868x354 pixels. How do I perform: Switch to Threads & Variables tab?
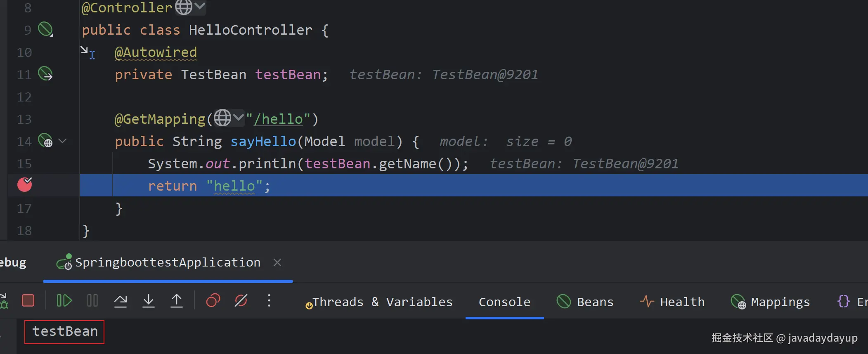[x=382, y=302]
